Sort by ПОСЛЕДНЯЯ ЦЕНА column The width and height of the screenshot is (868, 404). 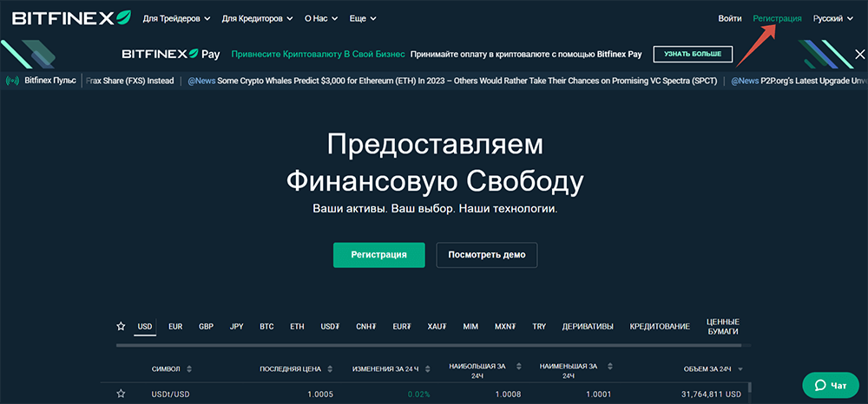click(296, 369)
